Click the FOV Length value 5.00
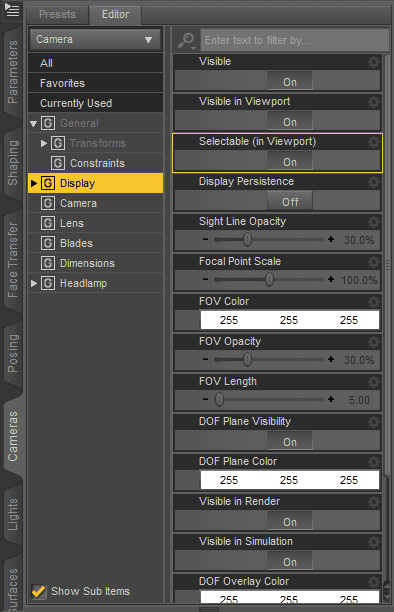 pos(359,400)
